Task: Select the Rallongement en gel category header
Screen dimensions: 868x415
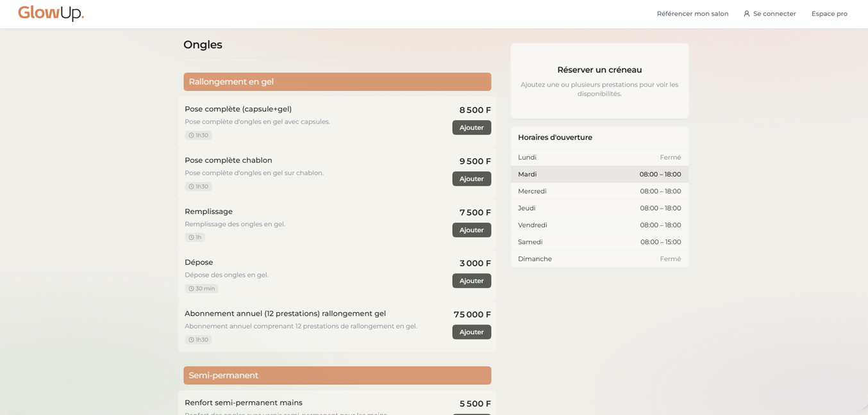Action: pyautogui.click(x=337, y=82)
